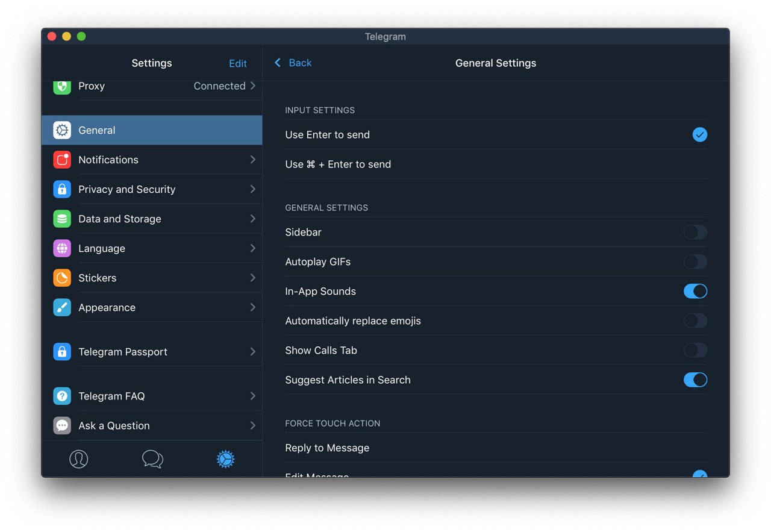Open the General settings item

pyautogui.click(x=152, y=130)
